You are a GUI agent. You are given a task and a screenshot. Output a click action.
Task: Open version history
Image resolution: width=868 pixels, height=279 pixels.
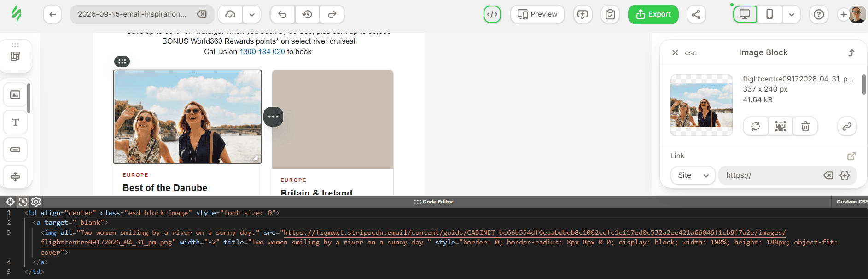click(x=307, y=14)
